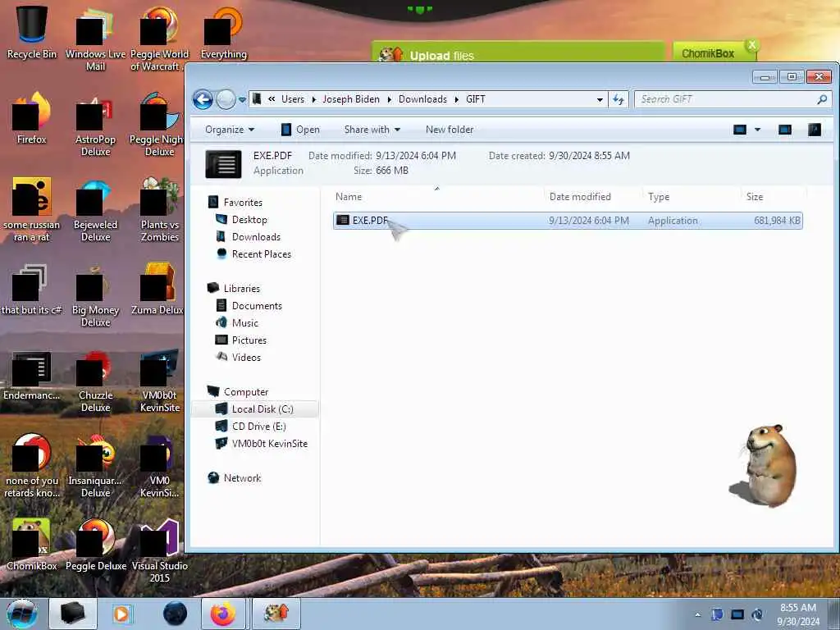Open Peggle World of Warcraft desktop shortcut

pyautogui.click(x=160, y=39)
